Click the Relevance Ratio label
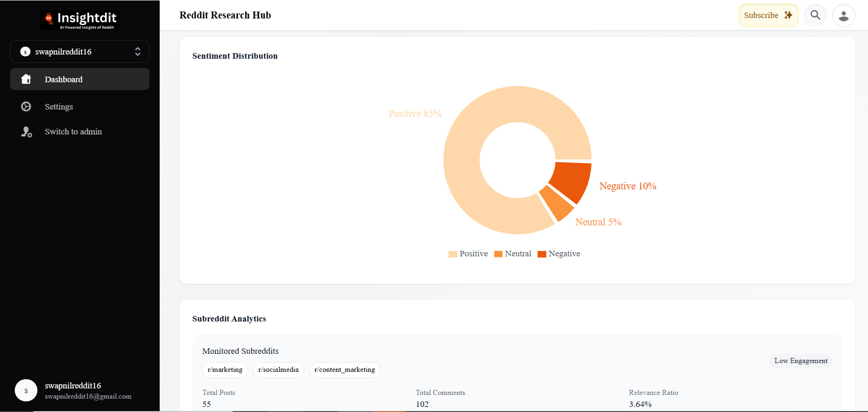 point(653,393)
